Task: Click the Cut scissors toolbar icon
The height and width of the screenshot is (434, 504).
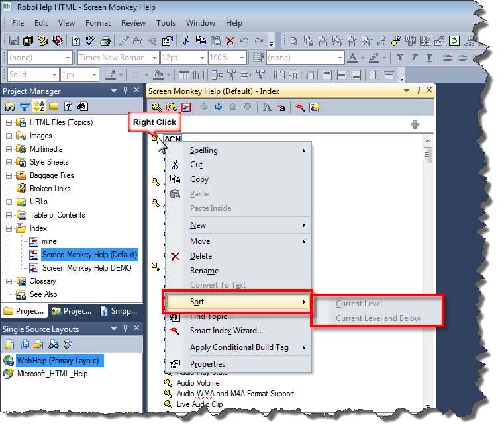Action: [x=186, y=41]
